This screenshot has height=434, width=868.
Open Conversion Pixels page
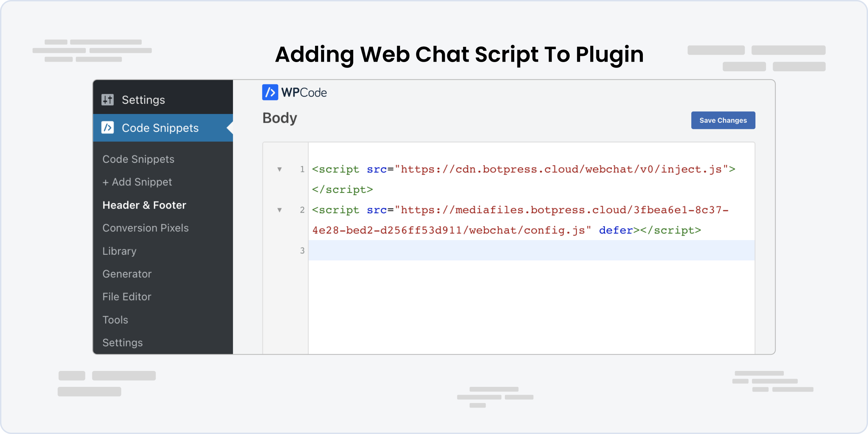click(145, 228)
